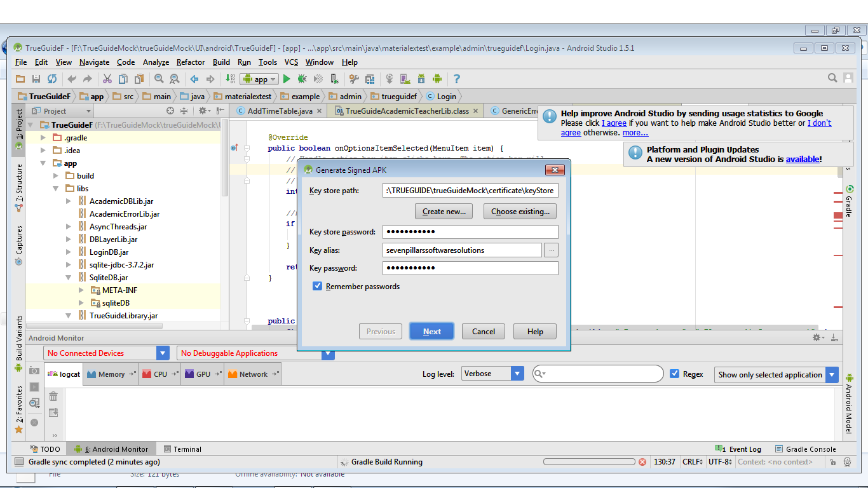Click the Copy icon in toolbar
This screenshot has width=868, height=488.
point(123,79)
